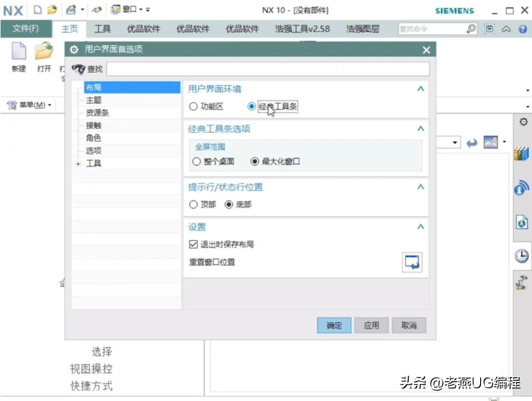Click the settings gear icon in right sidebar
532x401 pixels.
pyautogui.click(x=523, y=122)
